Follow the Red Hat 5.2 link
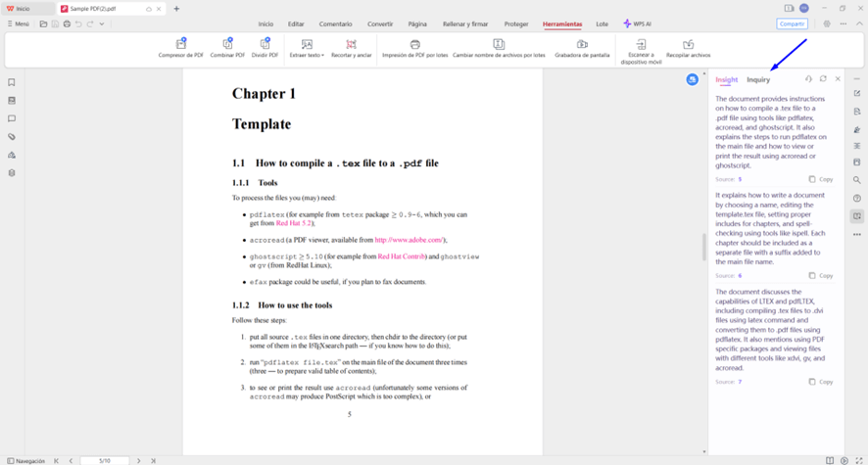This screenshot has height=465, width=868. (x=293, y=223)
